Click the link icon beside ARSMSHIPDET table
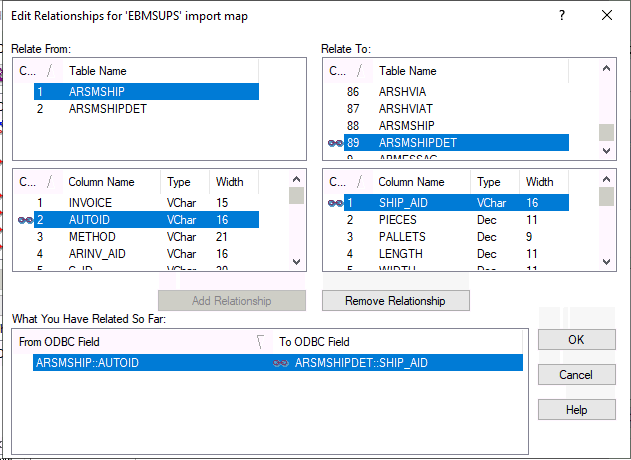This screenshot has height=460, width=631. (336, 143)
